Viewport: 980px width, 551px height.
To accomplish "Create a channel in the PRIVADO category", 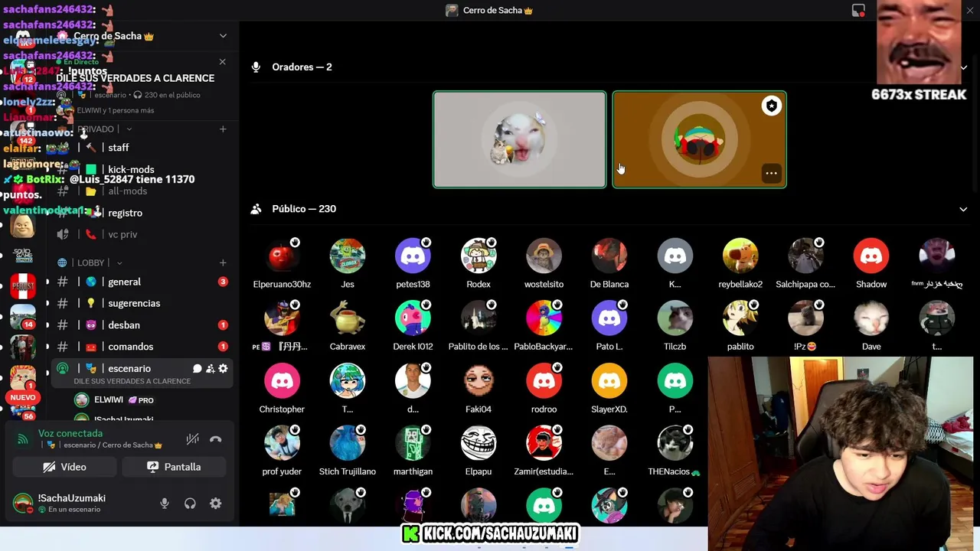I will pyautogui.click(x=223, y=129).
